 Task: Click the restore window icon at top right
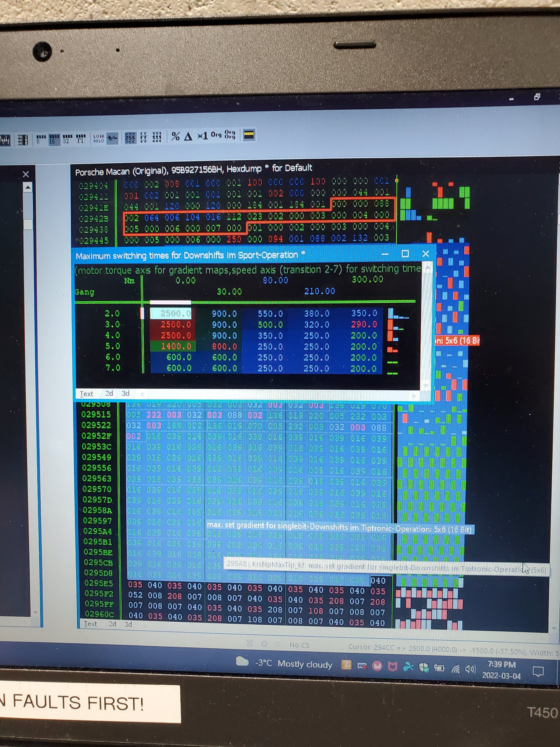tap(537, 97)
